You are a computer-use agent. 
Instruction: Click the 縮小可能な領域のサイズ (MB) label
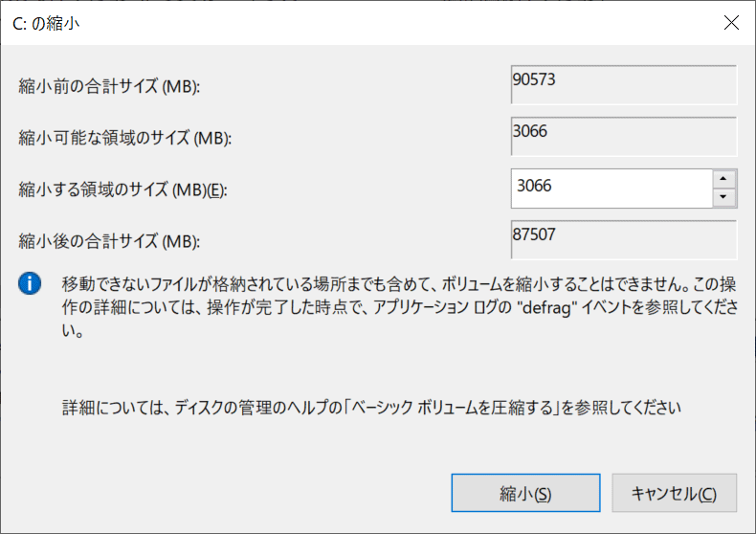[x=125, y=139]
